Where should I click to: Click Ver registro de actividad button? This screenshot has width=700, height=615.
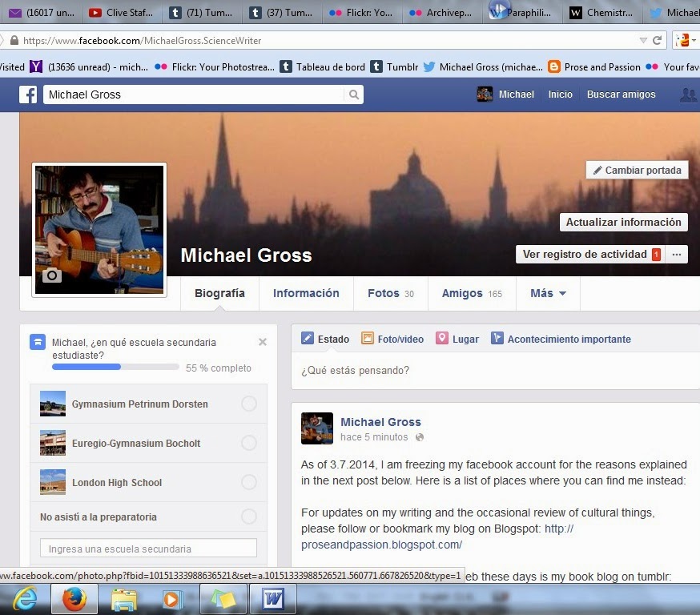(x=590, y=255)
